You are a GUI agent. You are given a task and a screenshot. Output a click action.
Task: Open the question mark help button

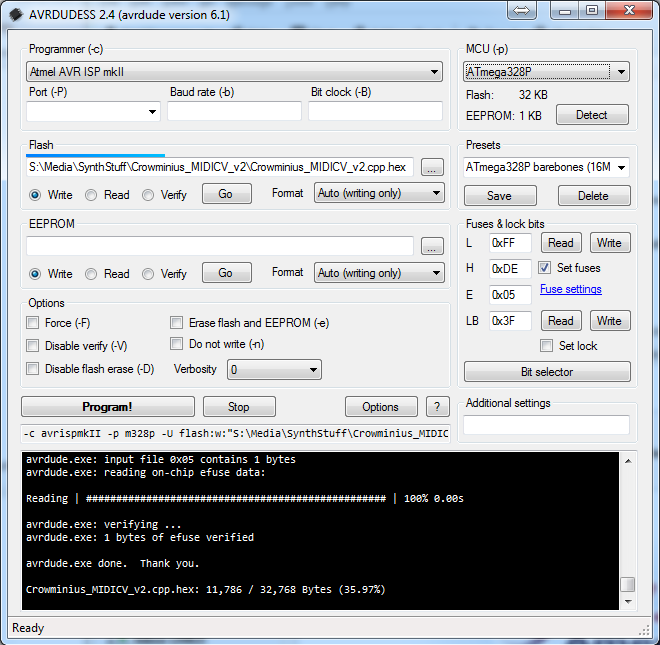tap(437, 407)
